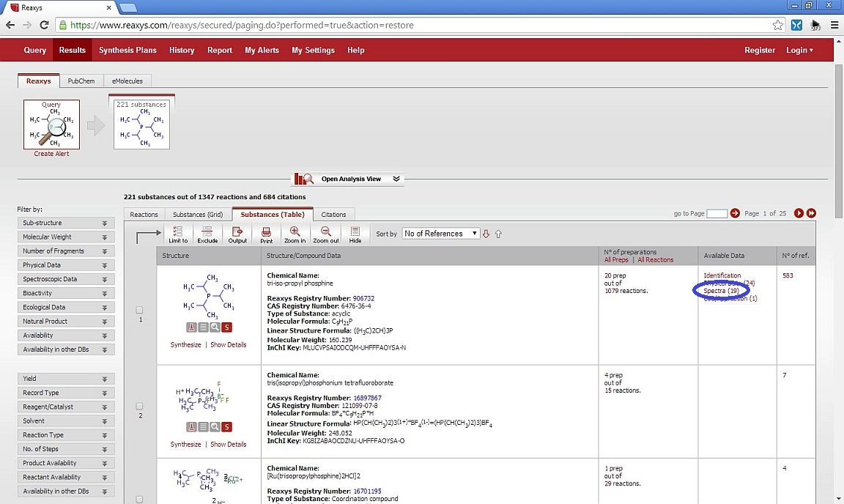Click magnifier icon under tri-iso-propyl phosphine structure
Image resolution: width=844 pixels, height=504 pixels.
(x=215, y=327)
